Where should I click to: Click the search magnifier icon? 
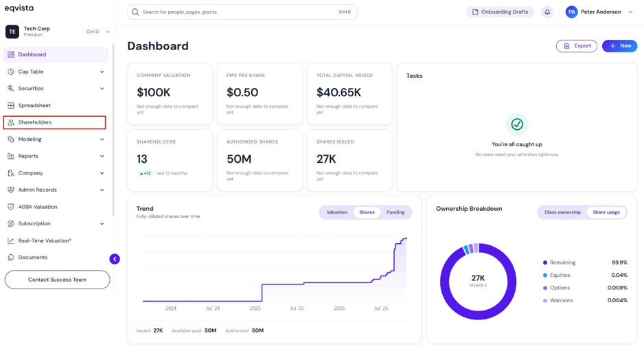135,12
